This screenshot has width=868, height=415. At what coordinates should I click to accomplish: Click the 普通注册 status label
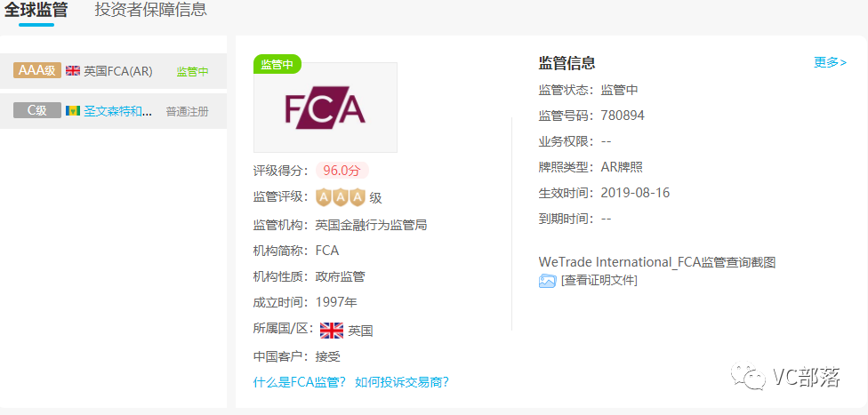[x=187, y=111]
